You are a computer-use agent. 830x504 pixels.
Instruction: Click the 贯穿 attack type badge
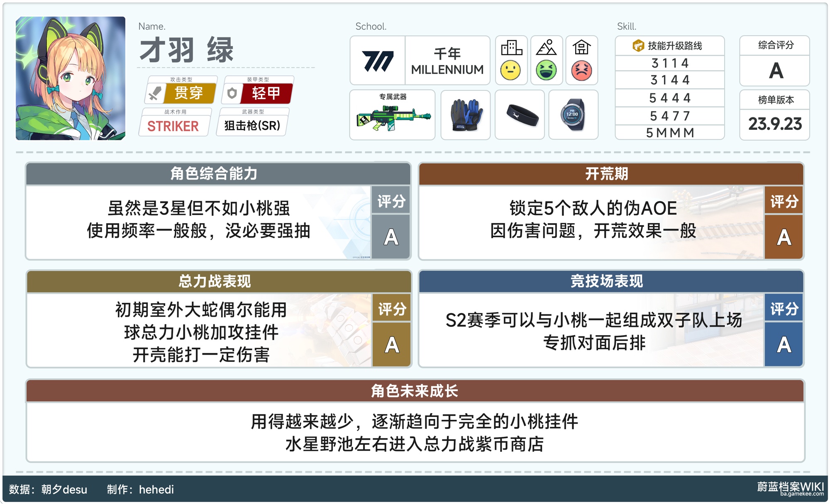click(181, 93)
